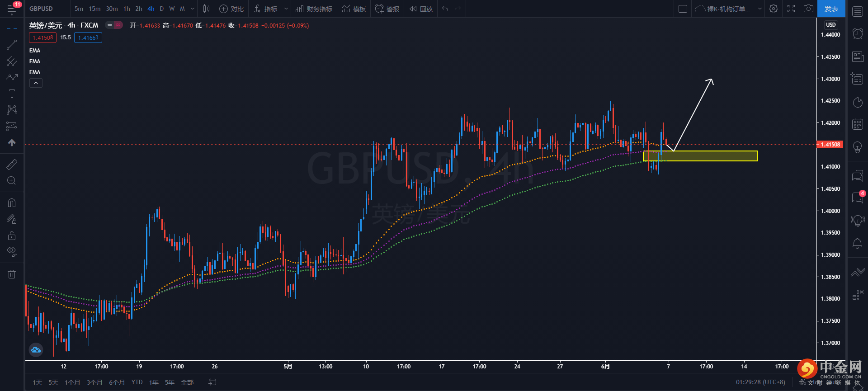This screenshot has height=391, width=868.
Task: Open the news panel in the right sidebar
Action: [x=858, y=57]
